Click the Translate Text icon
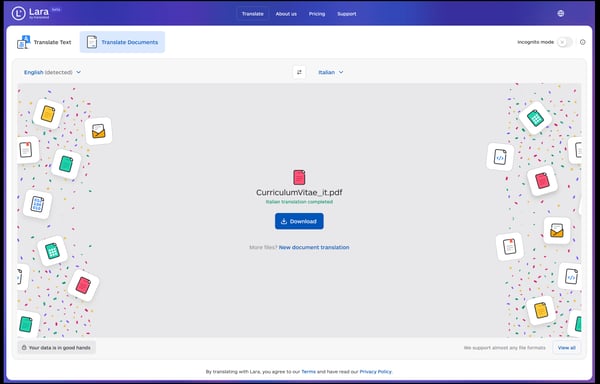This screenshot has height=384, width=600. 23,42
